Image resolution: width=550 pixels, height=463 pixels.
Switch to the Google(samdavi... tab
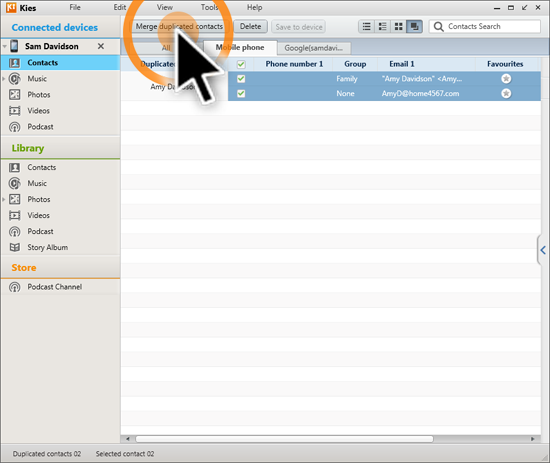coord(314,48)
